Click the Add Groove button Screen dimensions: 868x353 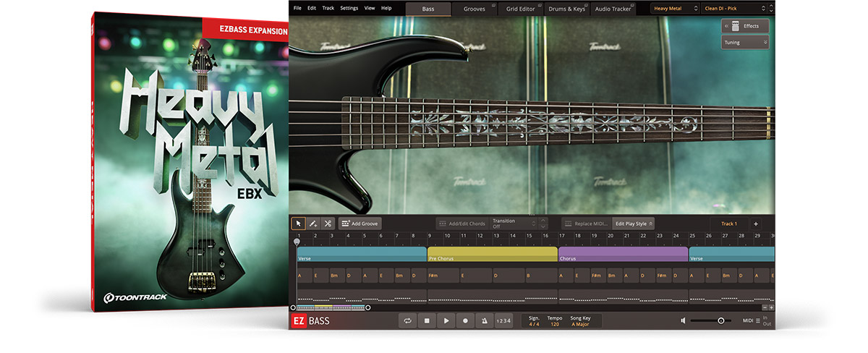pos(359,224)
